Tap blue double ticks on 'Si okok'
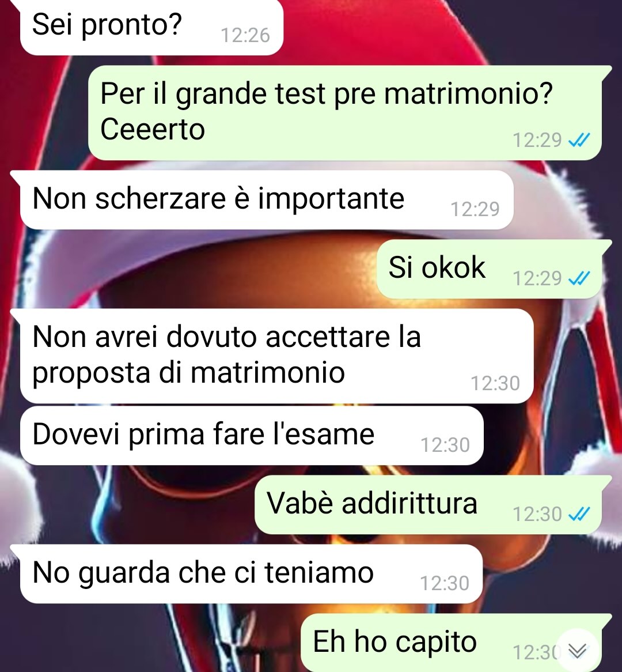The image size is (622, 672). click(579, 278)
